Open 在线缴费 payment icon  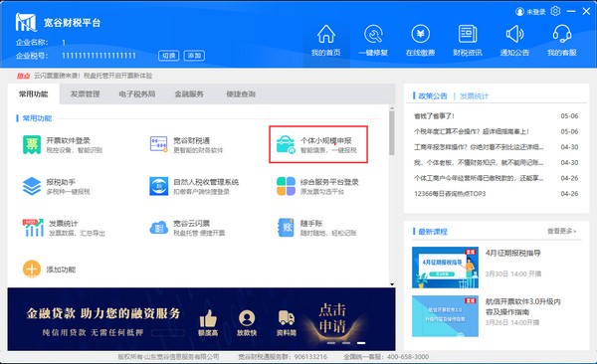pyautogui.click(x=420, y=34)
